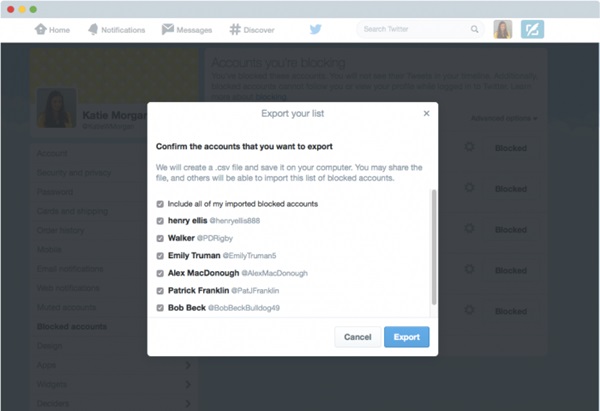Screen dimensions: 600x411
Task: Select Blocked accounts in settings sidebar
Action: pos(72,327)
